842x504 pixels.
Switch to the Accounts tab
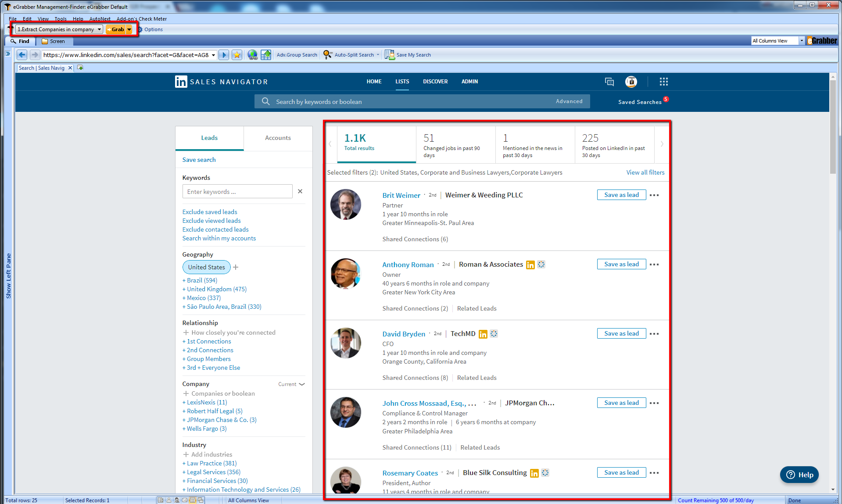[x=278, y=138]
